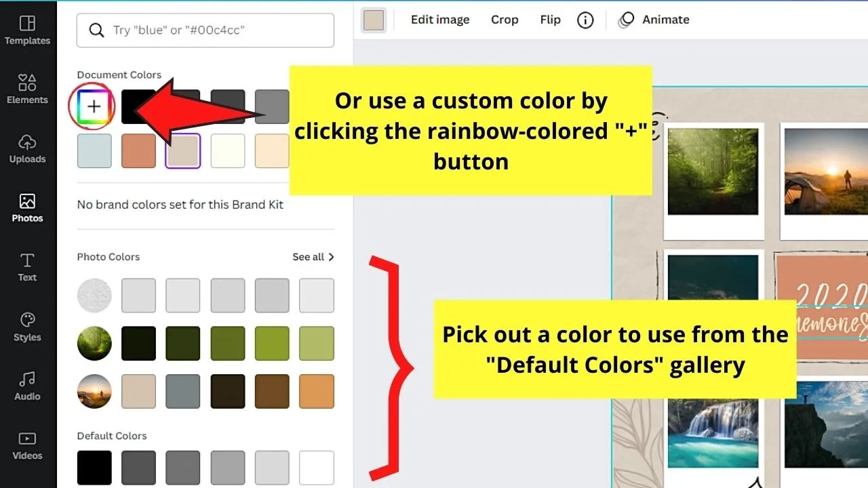Open the Edit image menu
The image size is (868, 488).
pos(439,20)
